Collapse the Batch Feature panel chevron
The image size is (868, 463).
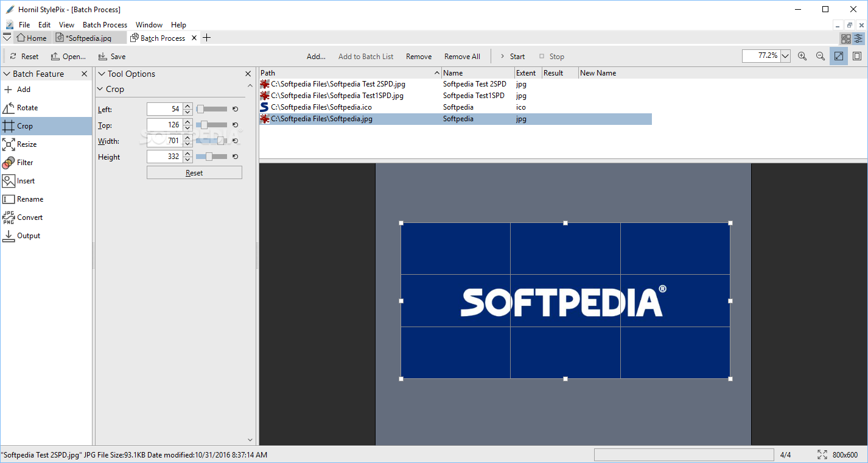pyautogui.click(x=7, y=74)
